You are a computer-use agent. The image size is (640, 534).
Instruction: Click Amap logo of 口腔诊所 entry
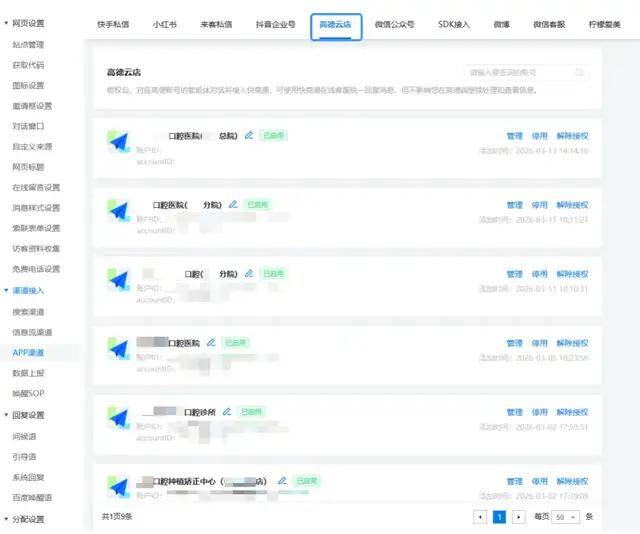click(x=120, y=422)
